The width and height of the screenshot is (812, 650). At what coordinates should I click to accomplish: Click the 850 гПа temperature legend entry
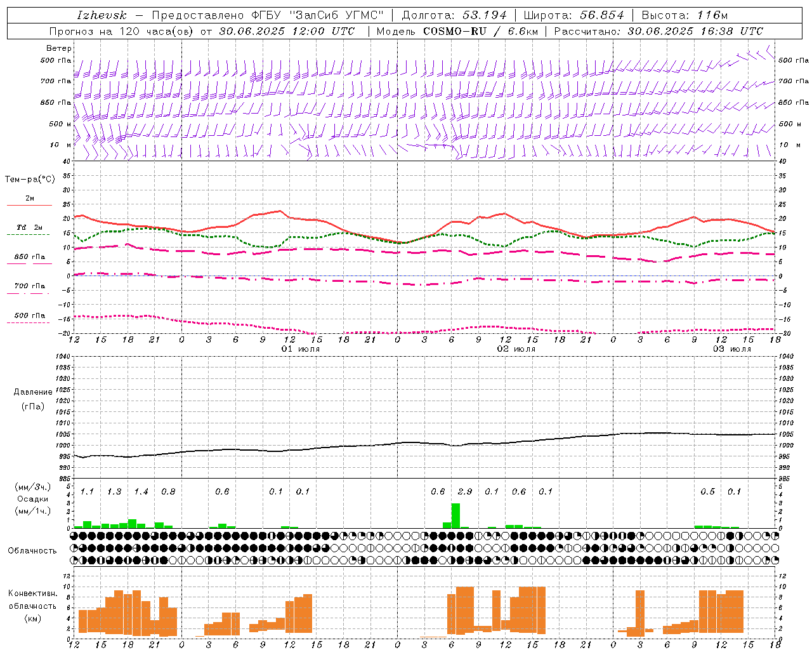pyautogui.click(x=29, y=260)
